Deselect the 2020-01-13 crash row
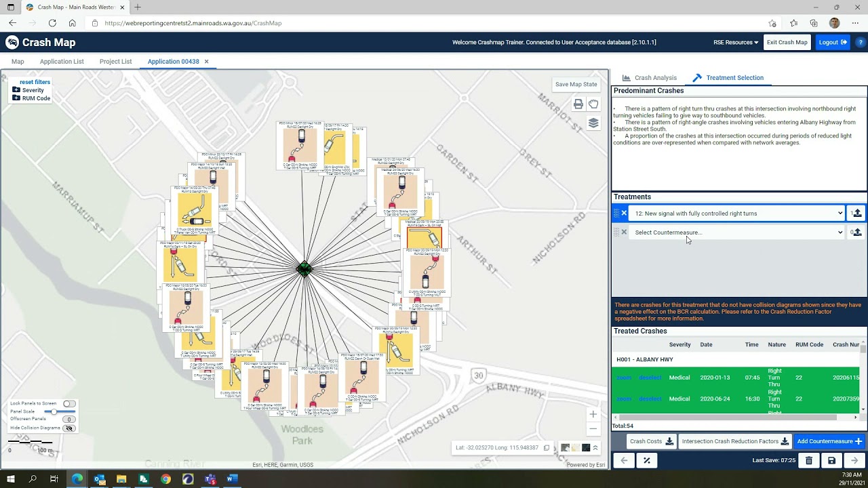The width and height of the screenshot is (868, 488). (x=650, y=378)
